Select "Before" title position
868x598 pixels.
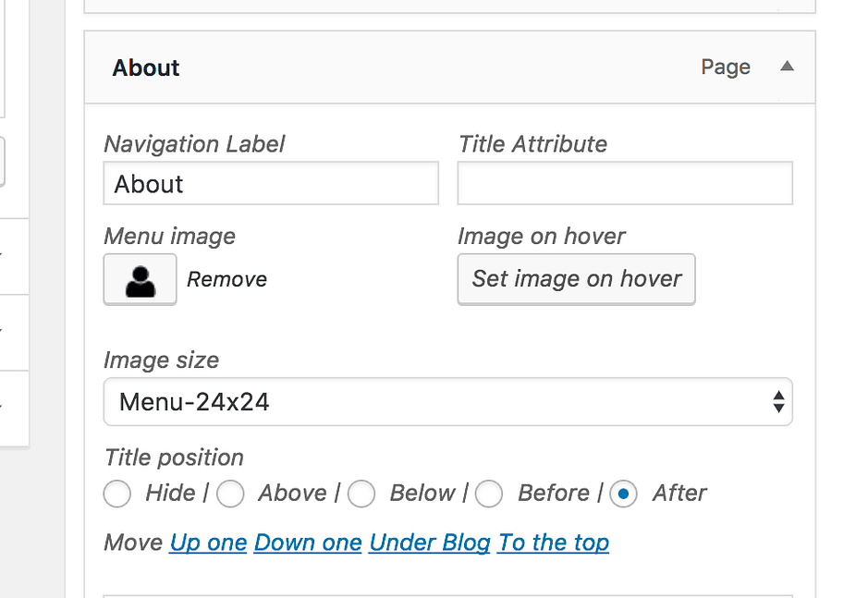pyautogui.click(x=489, y=494)
